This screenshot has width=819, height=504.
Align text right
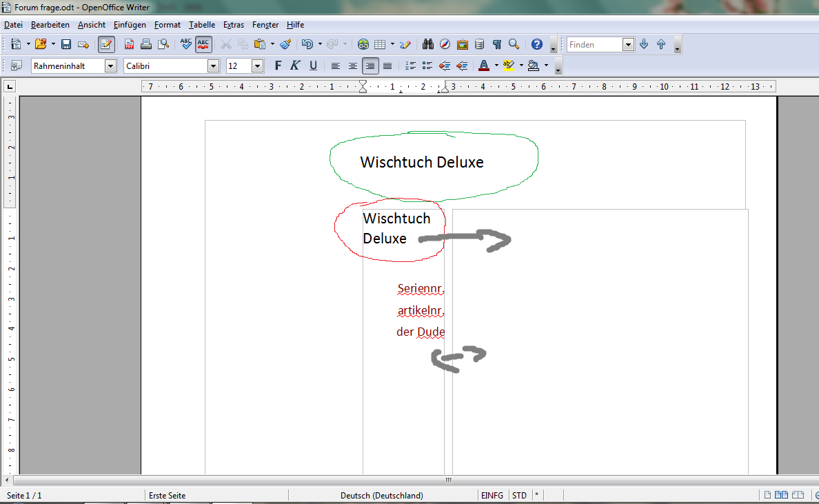pos(370,65)
